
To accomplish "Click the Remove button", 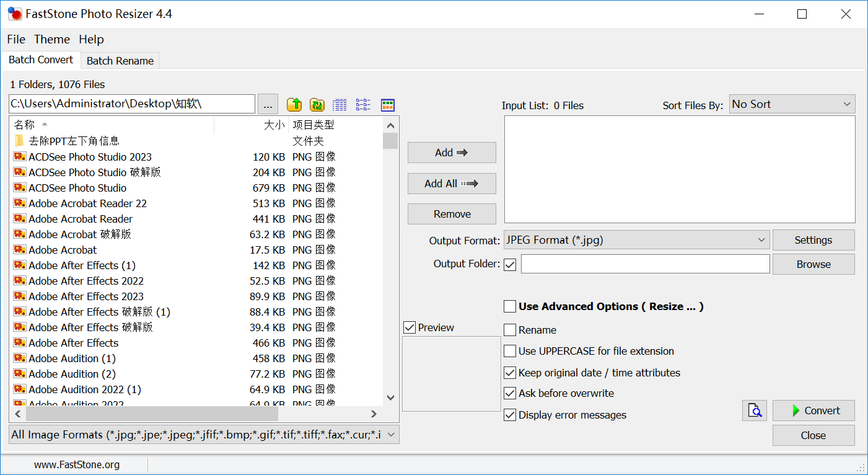I will point(452,214).
